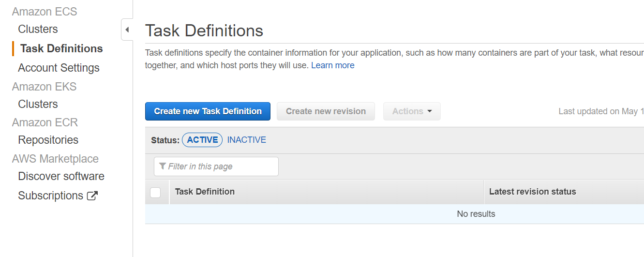Switch status filter to INACTIVE

coord(247,140)
